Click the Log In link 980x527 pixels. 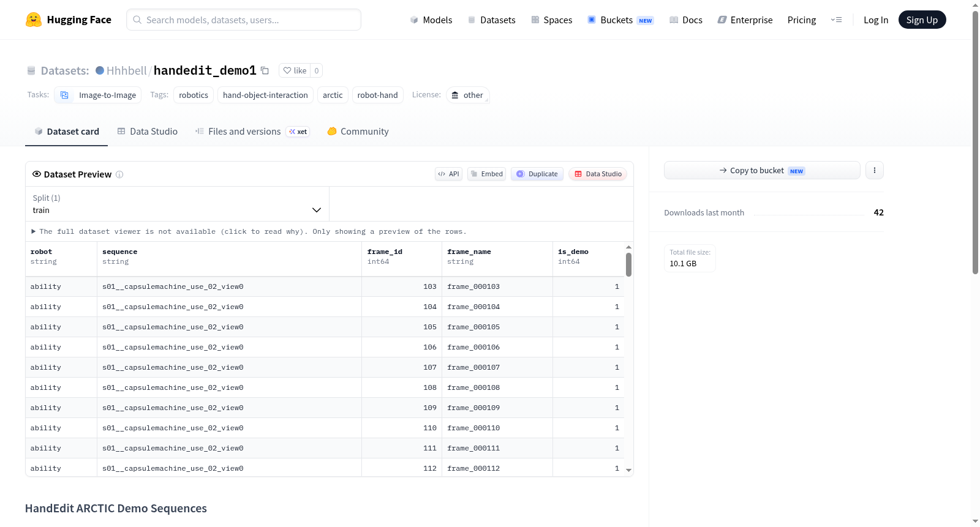coord(876,20)
